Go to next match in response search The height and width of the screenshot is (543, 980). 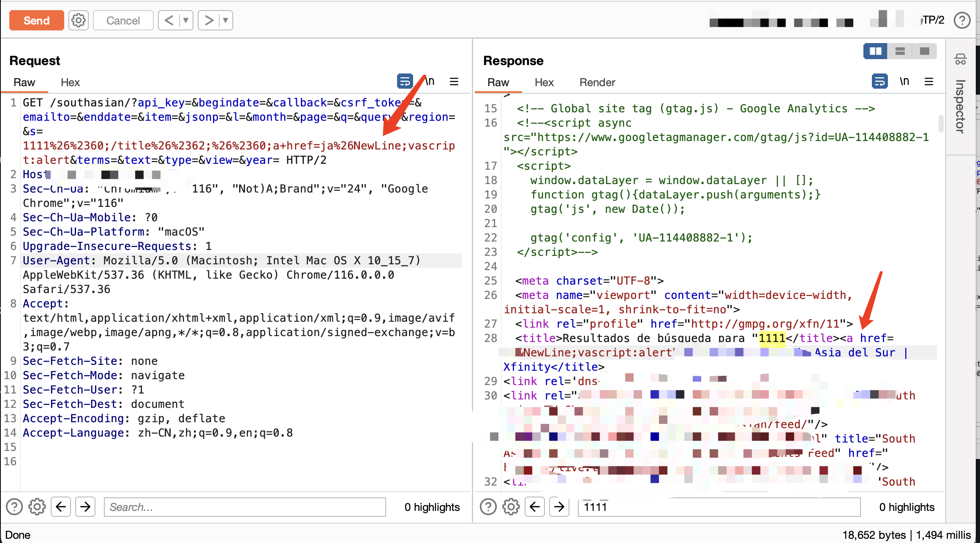[559, 507]
